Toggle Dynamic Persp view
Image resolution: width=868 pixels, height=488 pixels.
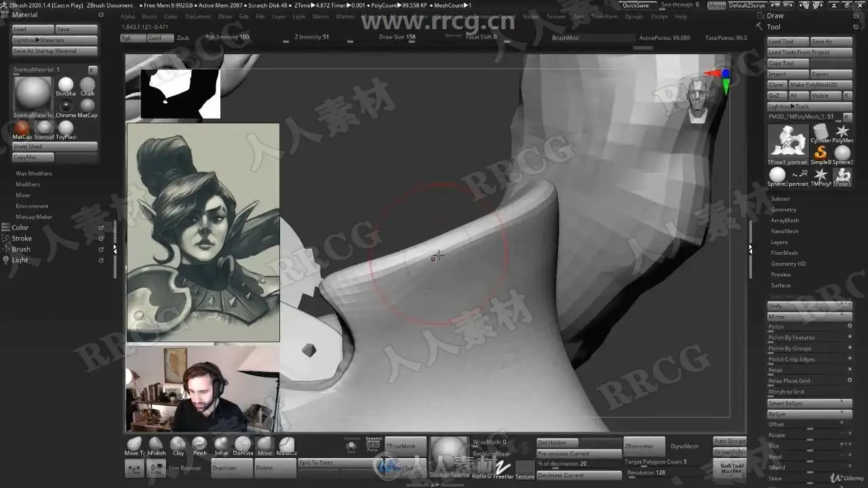click(x=374, y=445)
